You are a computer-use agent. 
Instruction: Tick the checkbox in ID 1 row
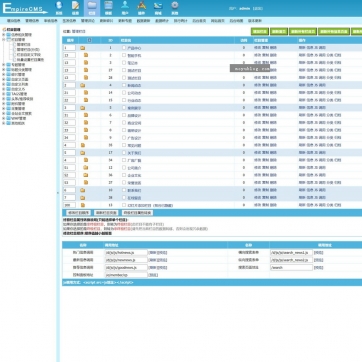click(x=124, y=48)
